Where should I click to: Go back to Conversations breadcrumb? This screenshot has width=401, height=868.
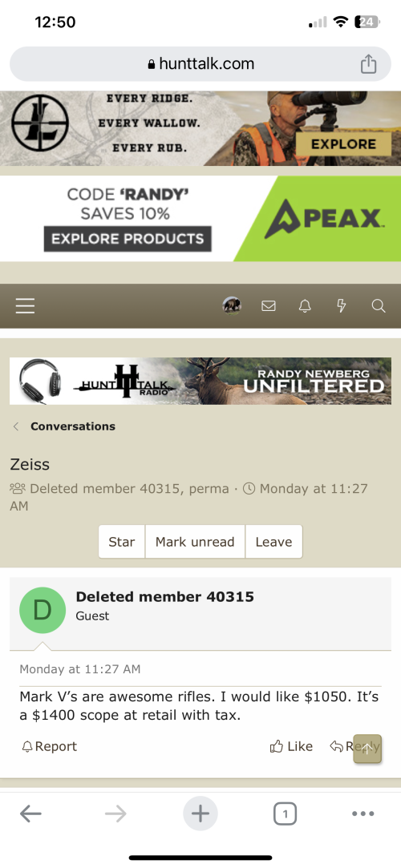click(x=72, y=426)
